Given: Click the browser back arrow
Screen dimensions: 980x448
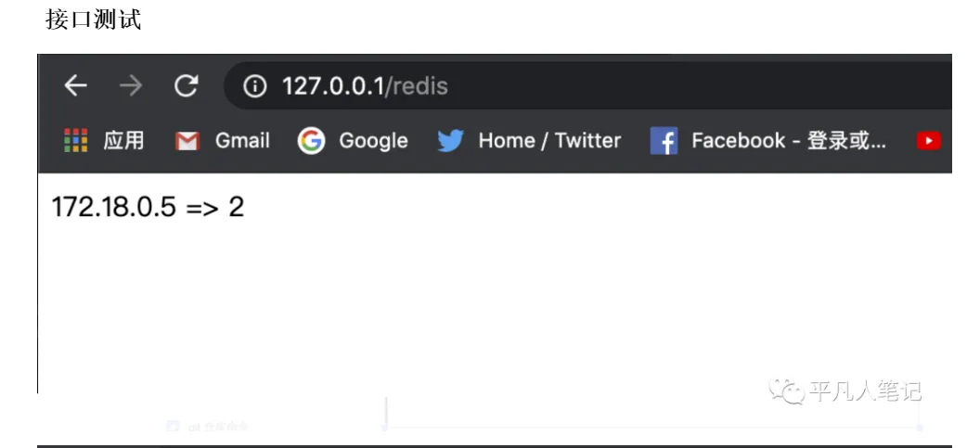Looking at the screenshot, I should pos(75,86).
